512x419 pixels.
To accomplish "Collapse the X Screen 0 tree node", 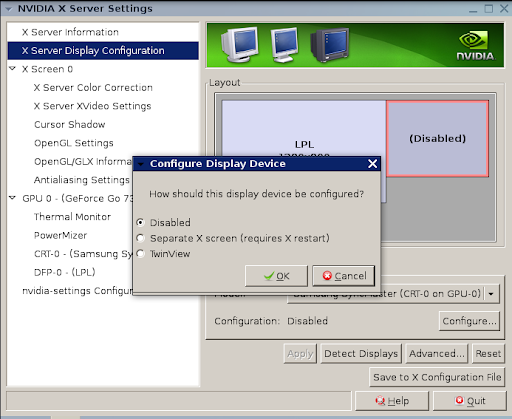I will tap(13, 69).
